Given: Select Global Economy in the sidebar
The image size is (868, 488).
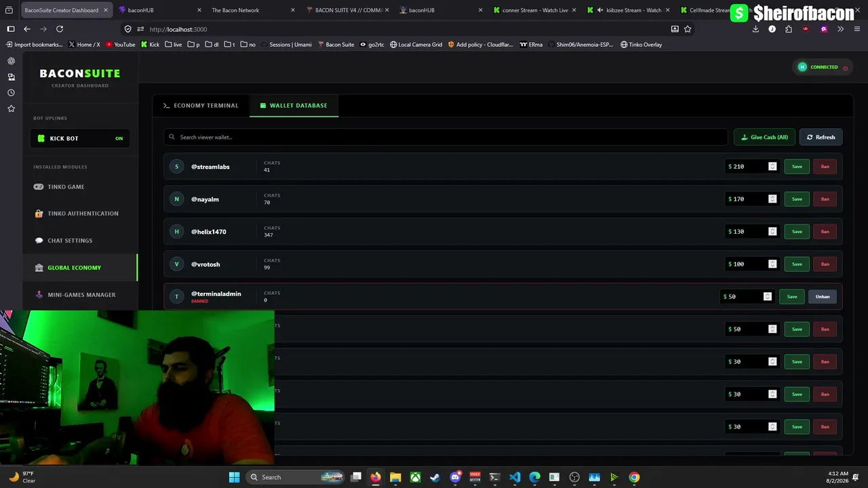Looking at the screenshot, I should [80, 268].
